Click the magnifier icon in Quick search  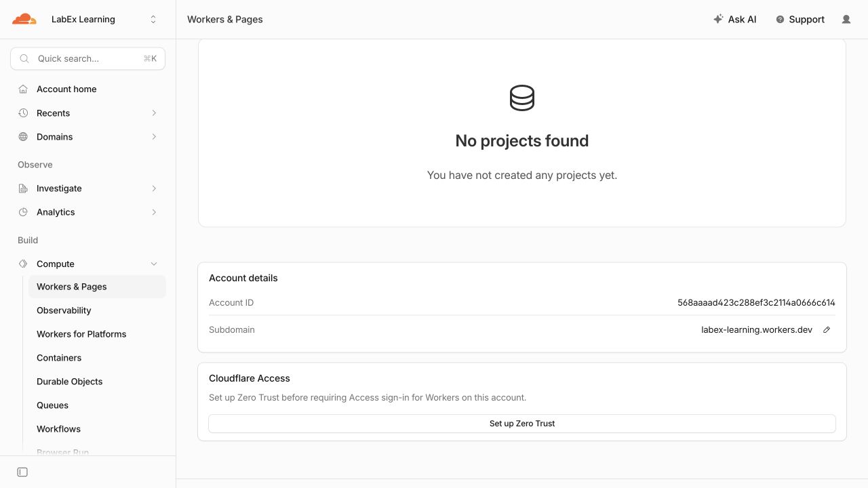click(x=24, y=59)
